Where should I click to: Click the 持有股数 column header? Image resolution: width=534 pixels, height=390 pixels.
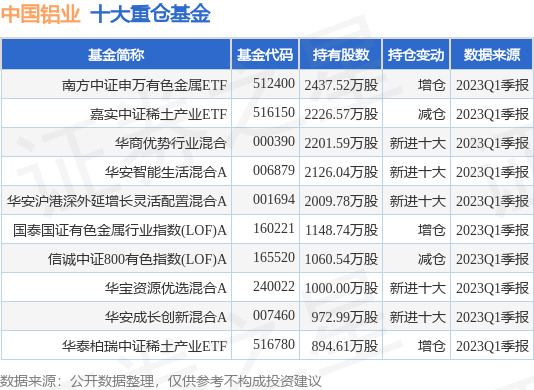(341, 54)
